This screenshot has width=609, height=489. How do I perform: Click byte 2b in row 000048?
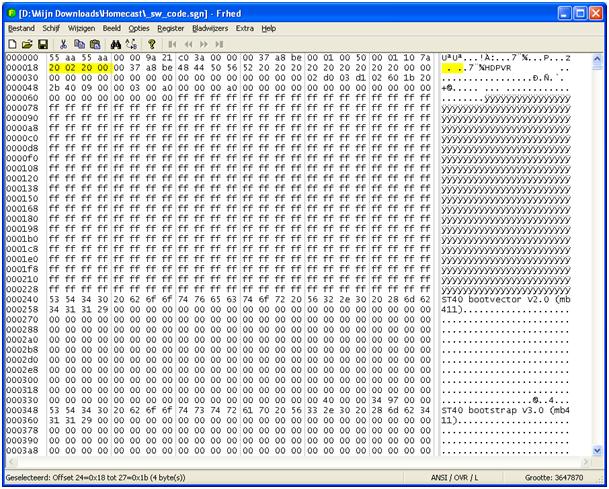click(x=54, y=88)
